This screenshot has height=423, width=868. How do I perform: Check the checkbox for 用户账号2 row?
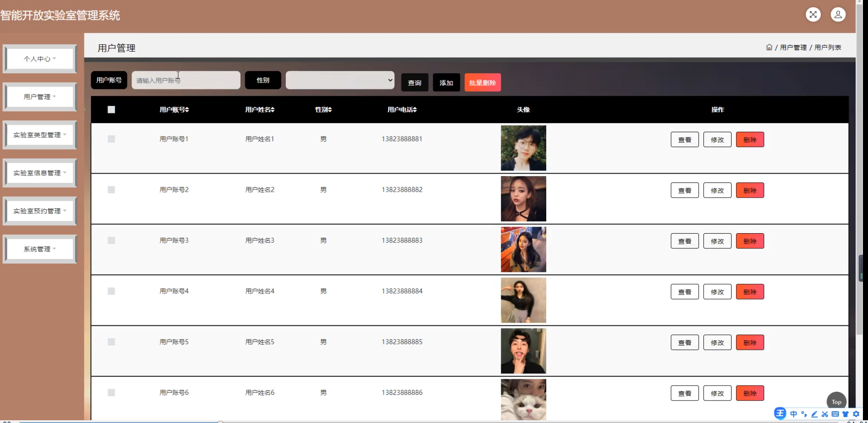(111, 190)
